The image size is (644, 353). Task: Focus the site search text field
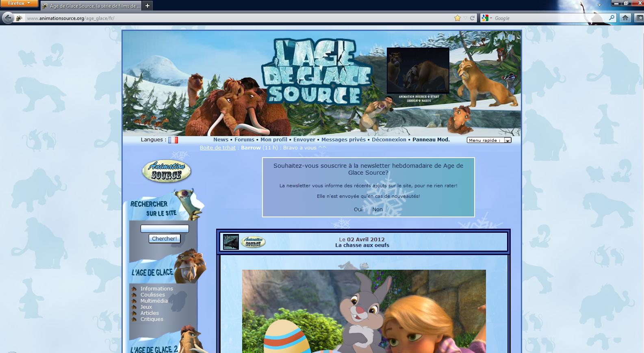click(x=165, y=229)
